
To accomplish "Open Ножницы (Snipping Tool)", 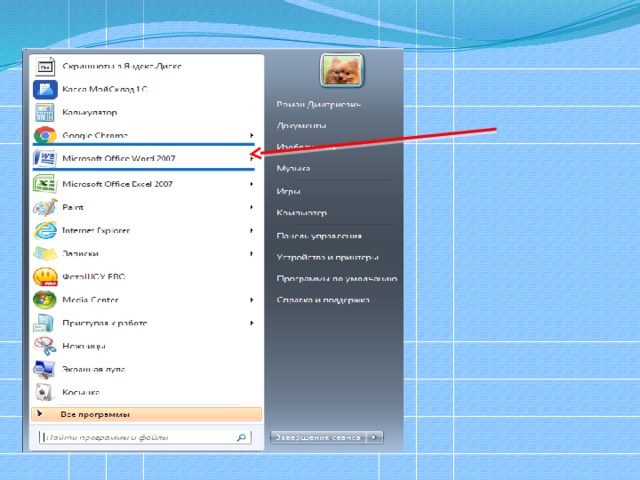I will (x=83, y=346).
